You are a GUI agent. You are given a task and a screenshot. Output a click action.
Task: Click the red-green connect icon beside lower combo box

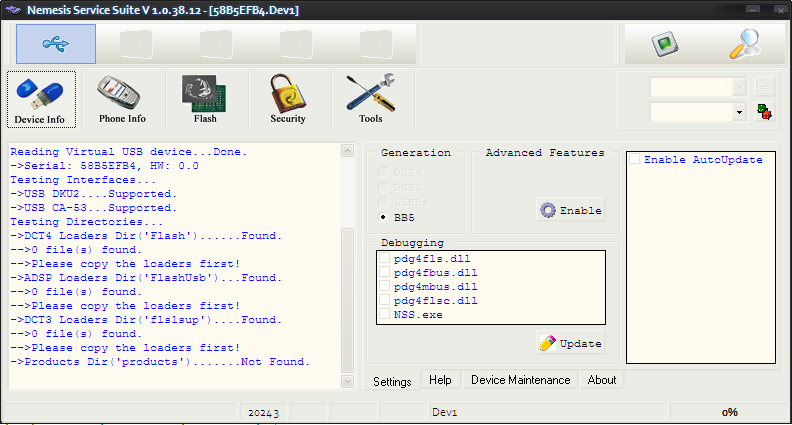pyautogui.click(x=764, y=112)
